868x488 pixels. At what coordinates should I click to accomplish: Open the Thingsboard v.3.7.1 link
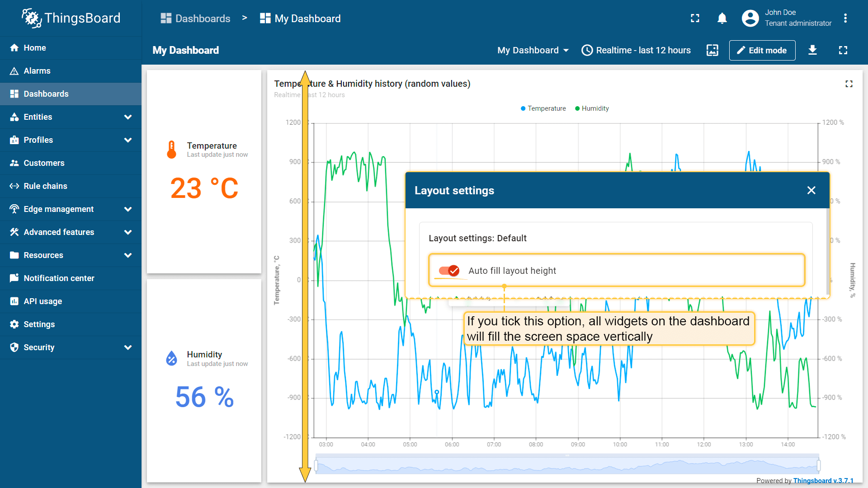(823, 481)
